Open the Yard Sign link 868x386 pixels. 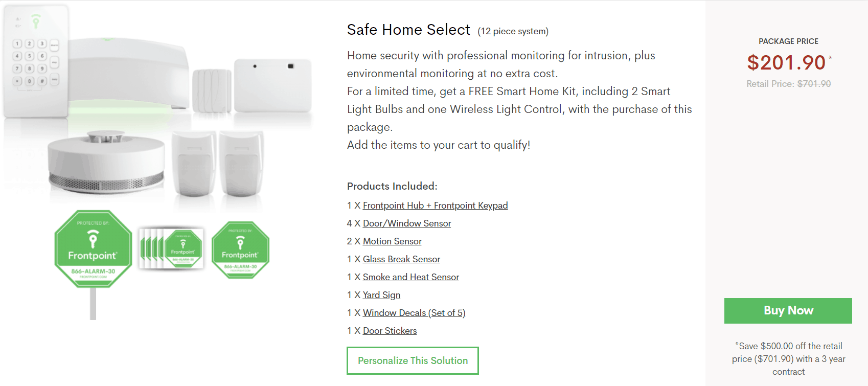point(381,295)
